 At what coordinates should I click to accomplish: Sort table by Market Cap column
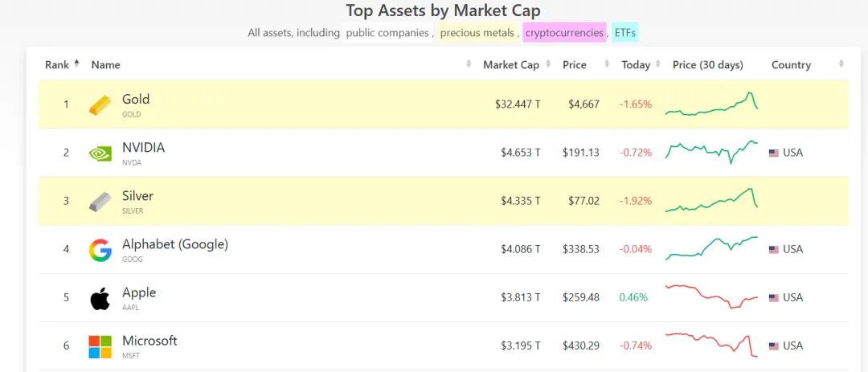pyautogui.click(x=510, y=65)
